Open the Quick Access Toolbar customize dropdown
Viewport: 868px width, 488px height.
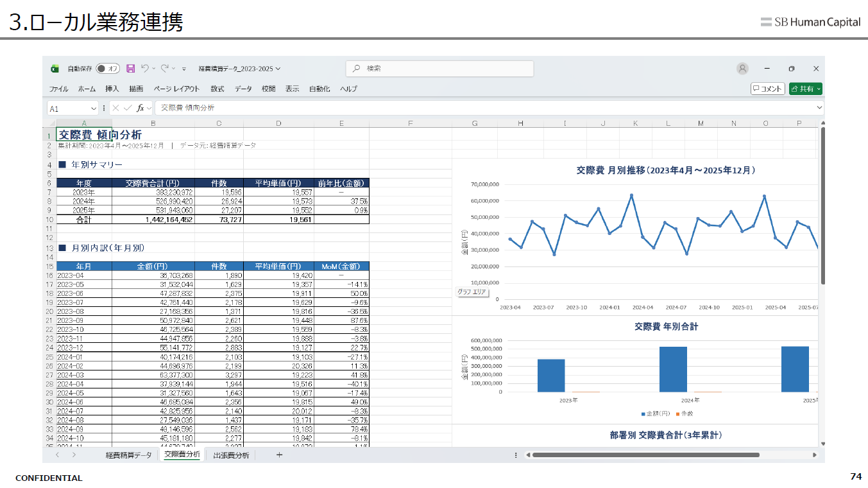pos(184,69)
